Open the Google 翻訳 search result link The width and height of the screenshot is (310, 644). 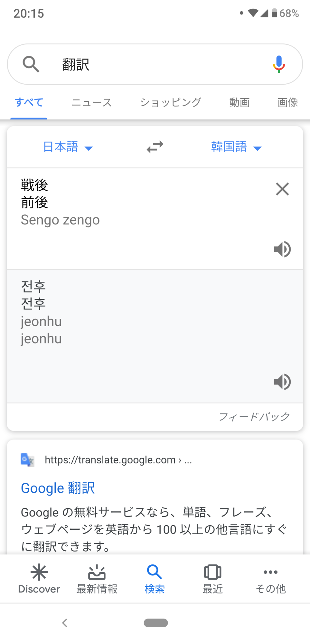tap(58, 488)
